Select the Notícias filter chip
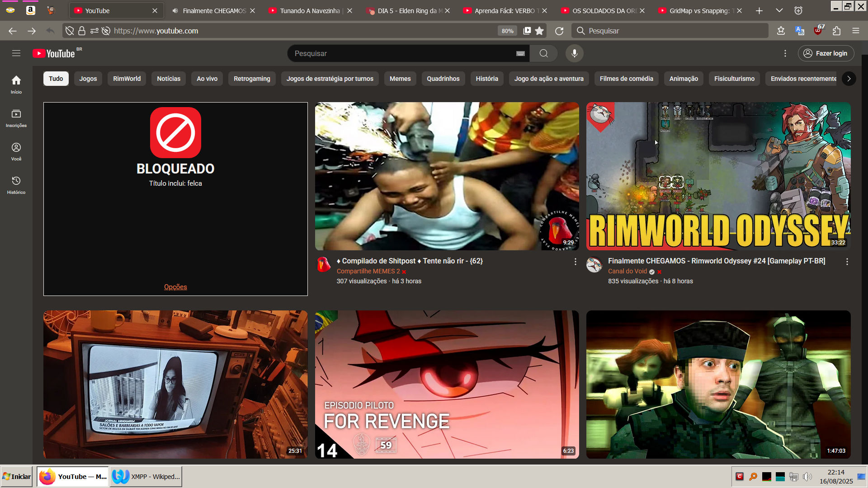This screenshot has width=868, height=488. (169, 79)
